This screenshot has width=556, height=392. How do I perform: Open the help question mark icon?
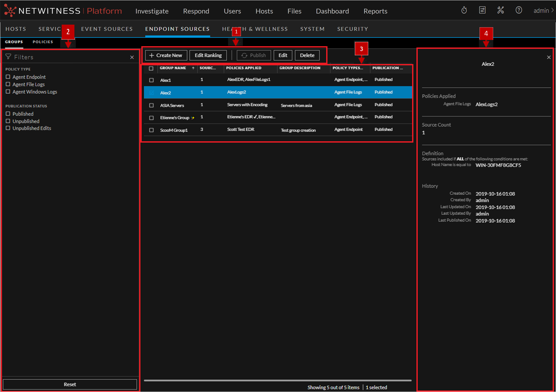[519, 11]
